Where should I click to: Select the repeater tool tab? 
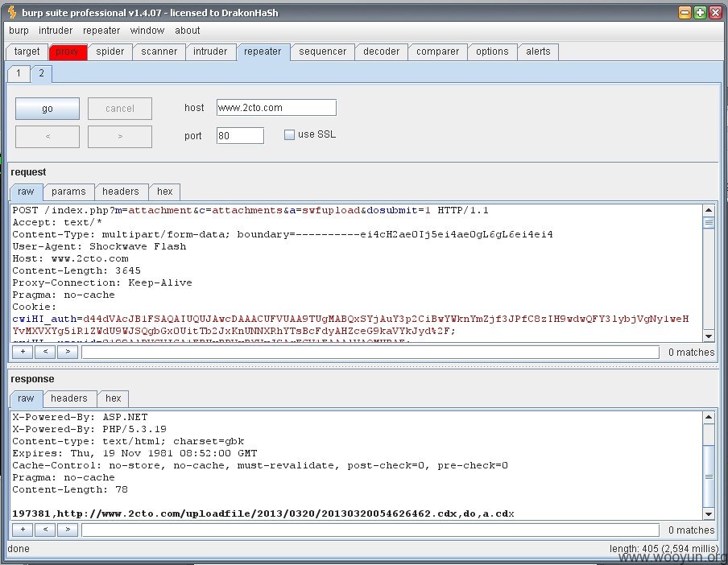(x=263, y=52)
